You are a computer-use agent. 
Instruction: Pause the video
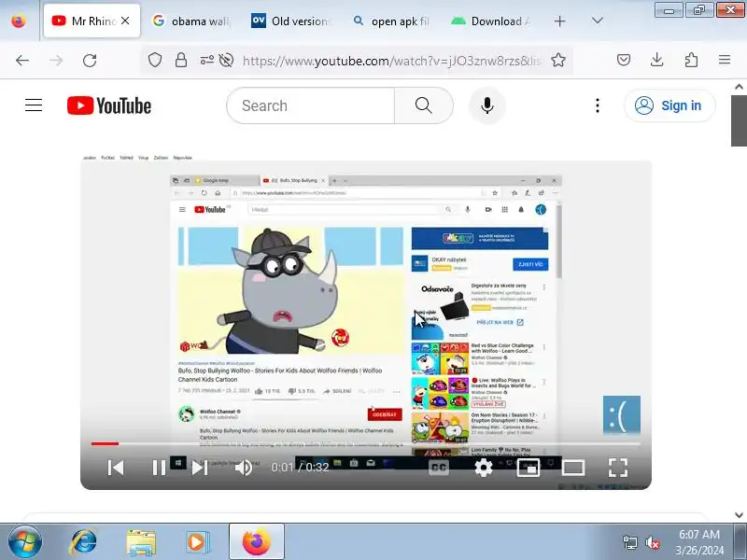tap(159, 468)
